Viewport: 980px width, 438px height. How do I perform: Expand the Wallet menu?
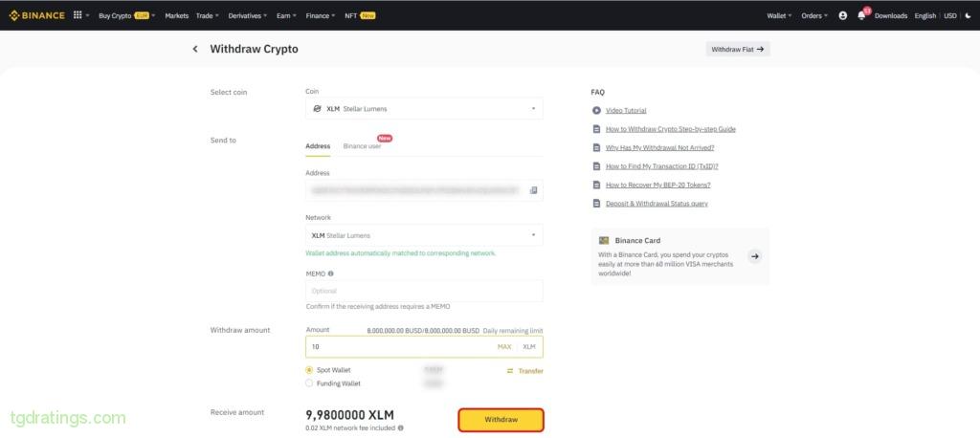[x=779, y=15]
